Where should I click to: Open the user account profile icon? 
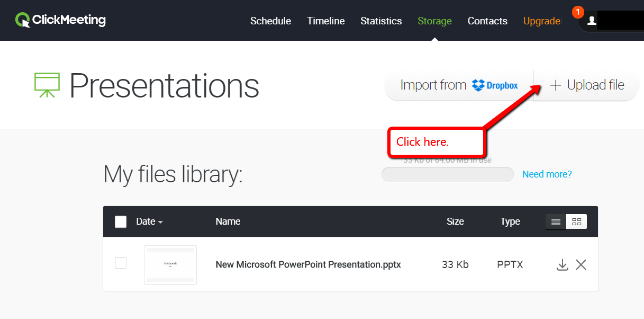(x=592, y=21)
